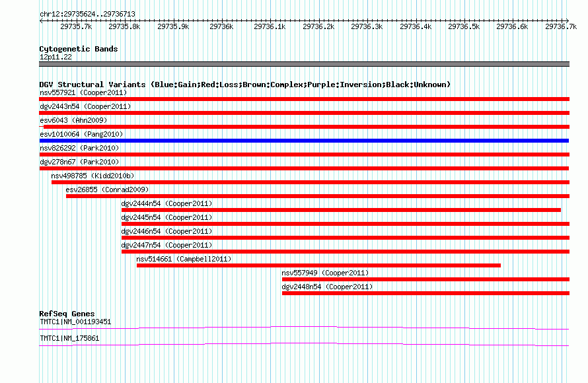Open the TMTC1|NM_175861 gene label

tap(69, 338)
